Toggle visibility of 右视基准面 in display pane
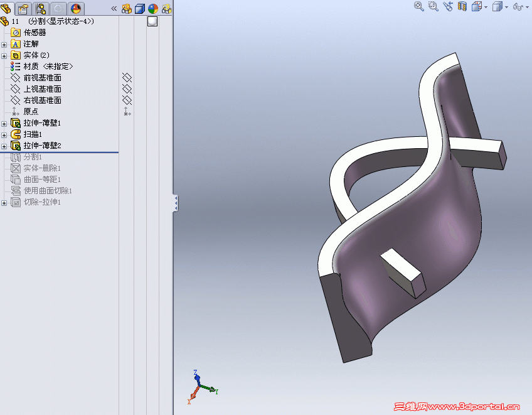This screenshot has height=415, width=532. pyautogui.click(x=127, y=100)
